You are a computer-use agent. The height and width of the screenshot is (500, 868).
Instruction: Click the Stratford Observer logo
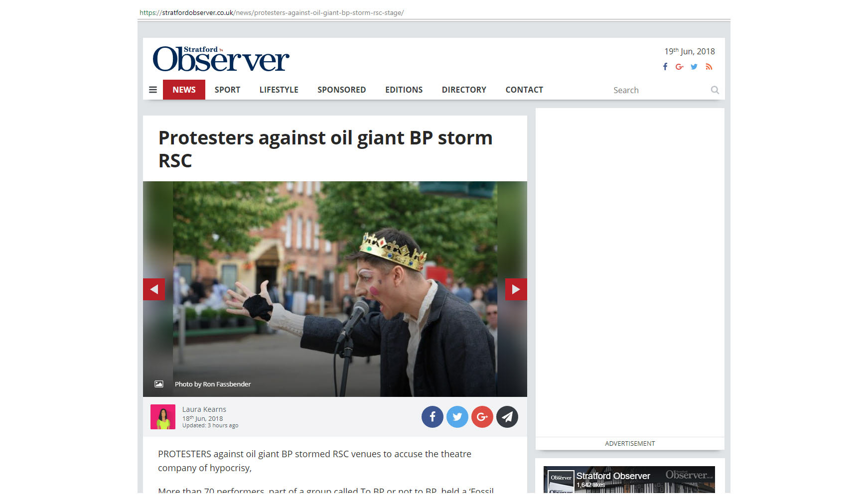click(x=221, y=59)
